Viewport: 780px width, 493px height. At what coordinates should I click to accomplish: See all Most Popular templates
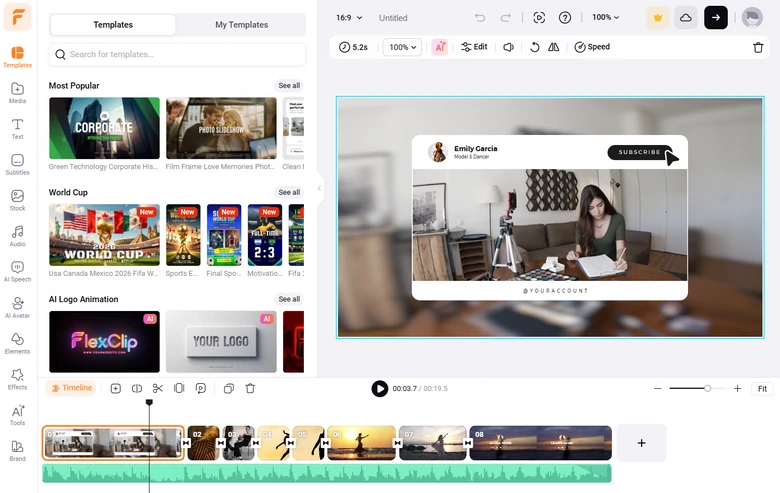tap(289, 86)
